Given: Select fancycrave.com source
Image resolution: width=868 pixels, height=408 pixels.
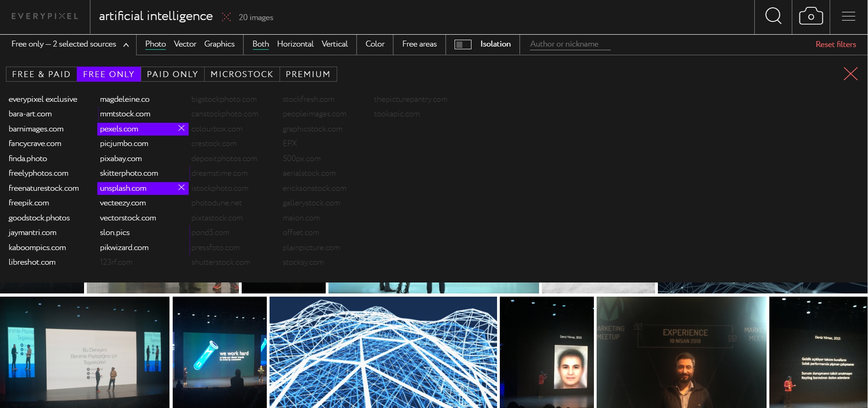Looking at the screenshot, I should point(35,143).
